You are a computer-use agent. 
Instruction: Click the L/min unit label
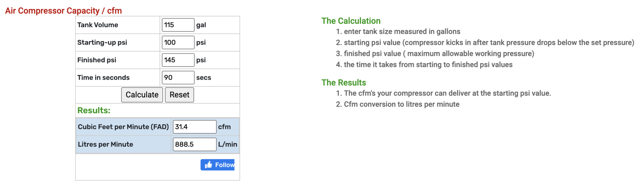[x=227, y=144]
